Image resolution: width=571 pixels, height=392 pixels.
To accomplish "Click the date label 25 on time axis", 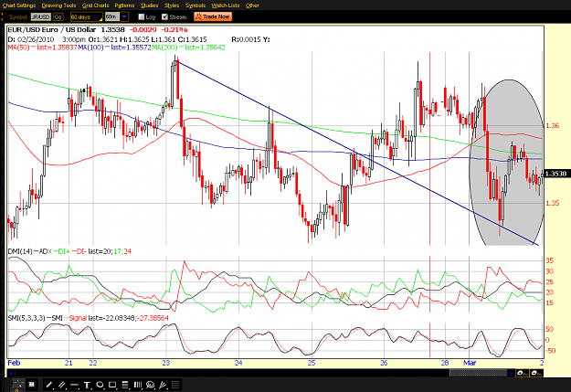I will pyautogui.click(x=312, y=363).
